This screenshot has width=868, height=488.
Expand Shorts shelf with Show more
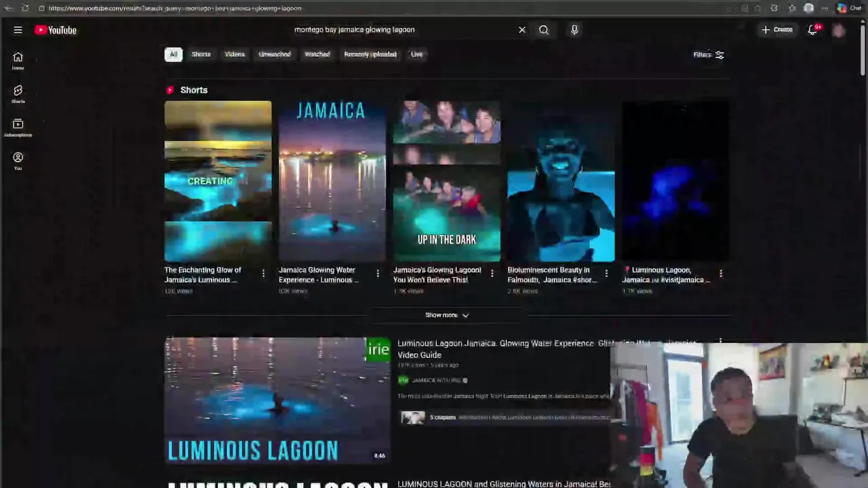coord(447,315)
